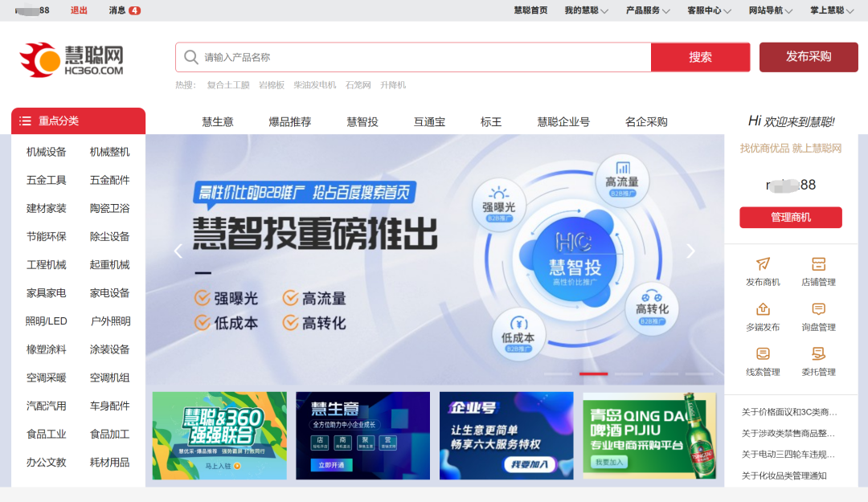Open the 企业号 promo thumbnail

pos(506,435)
